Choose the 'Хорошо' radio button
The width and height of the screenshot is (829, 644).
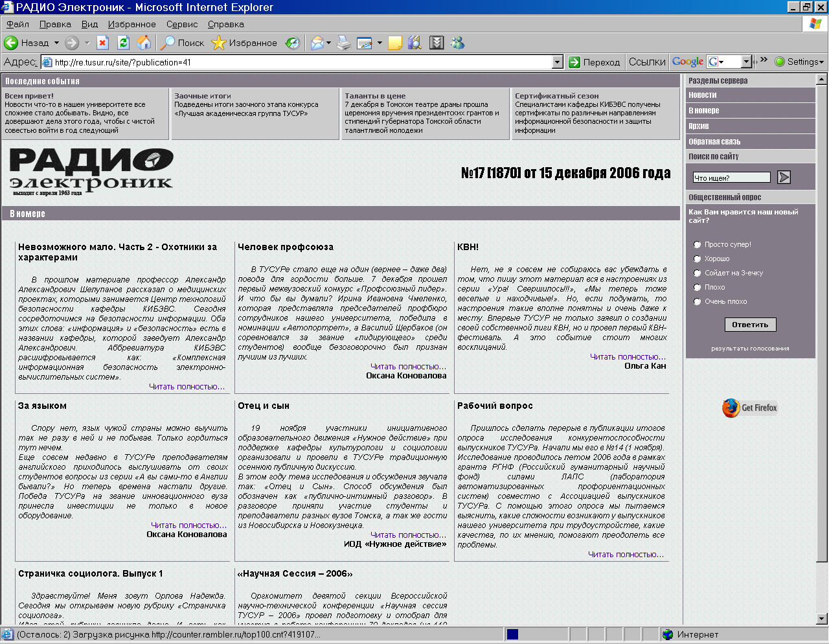698,259
